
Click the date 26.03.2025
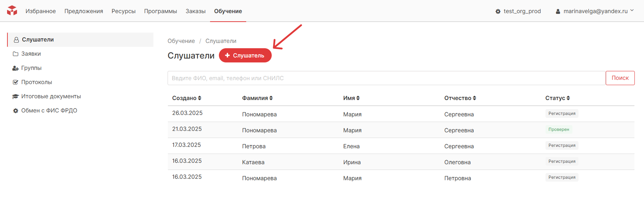click(x=187, y=113)
